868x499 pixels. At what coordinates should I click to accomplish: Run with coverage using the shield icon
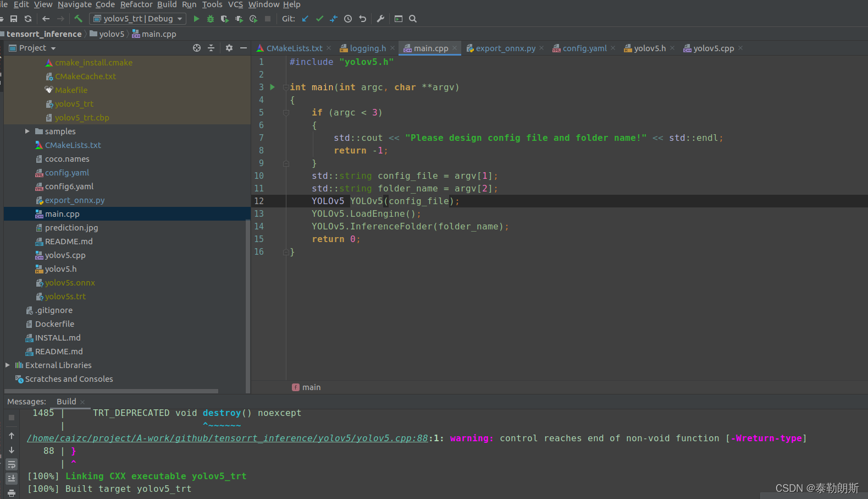click(225, 19)
